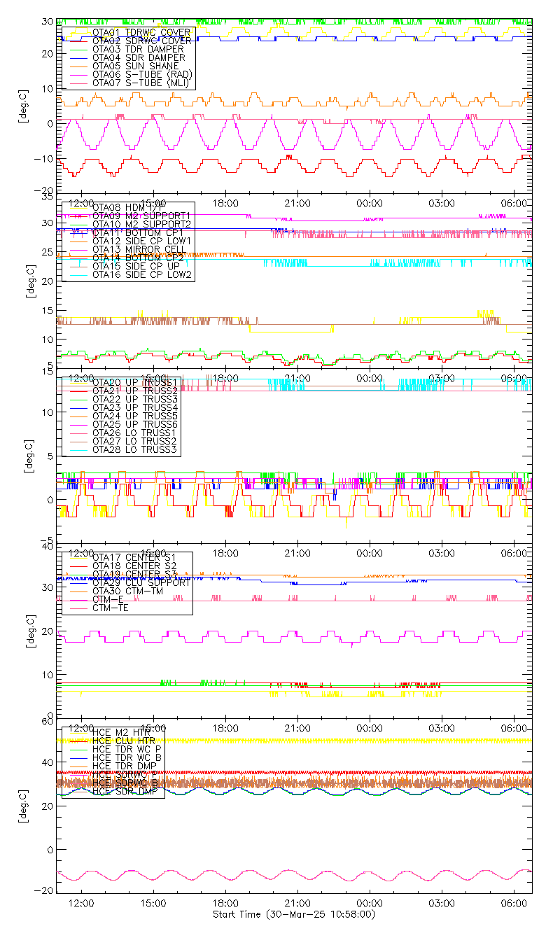Select the "OTA18 CENTER S2" legend label
The image size is (560, 945).
click(134, 566)
